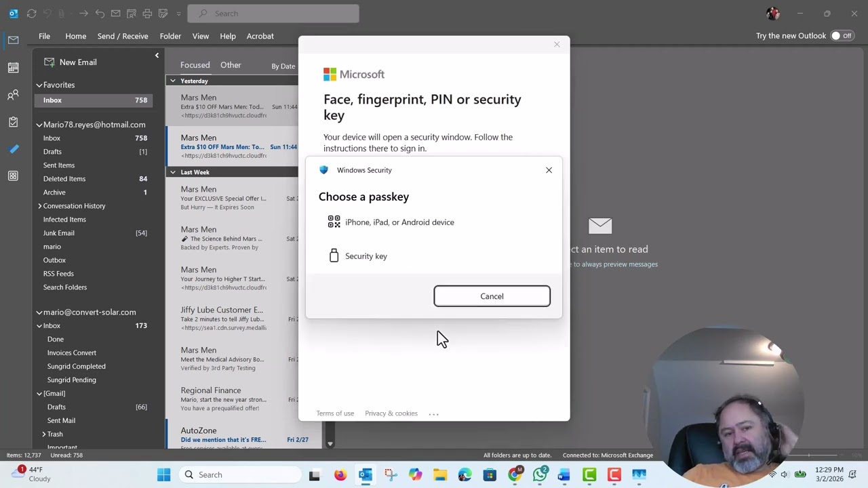Collapse the Mario78.reyes@hotmail.com account

coord(39,125)
